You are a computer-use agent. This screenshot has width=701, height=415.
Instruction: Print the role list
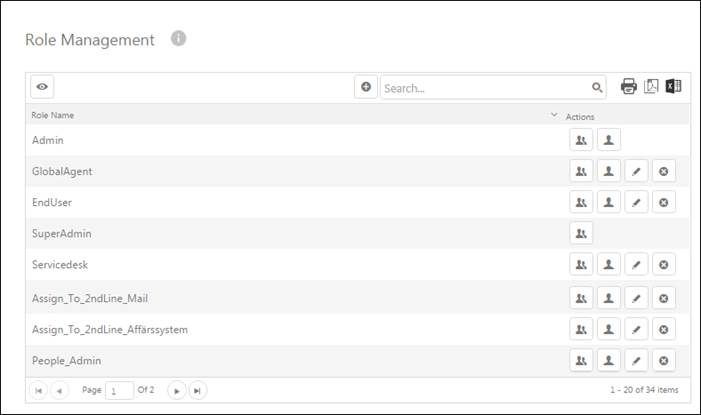(x=629, y=87)
